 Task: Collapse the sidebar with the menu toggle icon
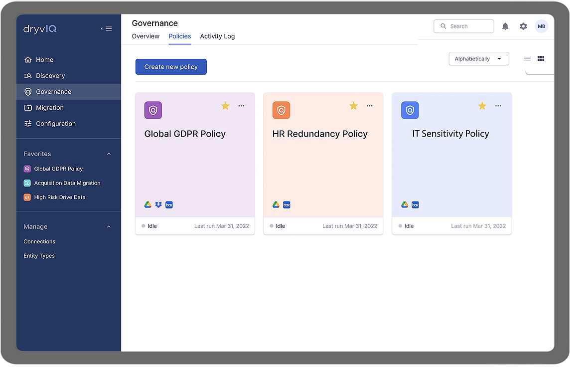(107, 29)
